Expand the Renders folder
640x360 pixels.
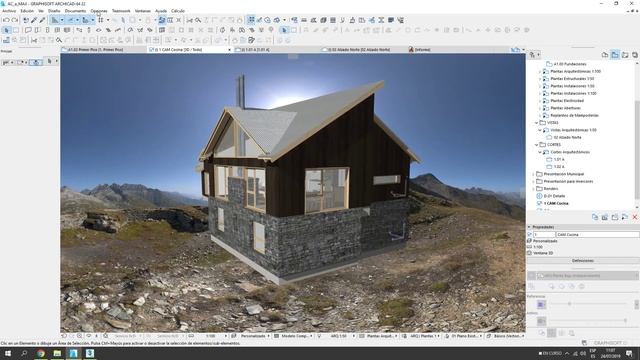533,189
